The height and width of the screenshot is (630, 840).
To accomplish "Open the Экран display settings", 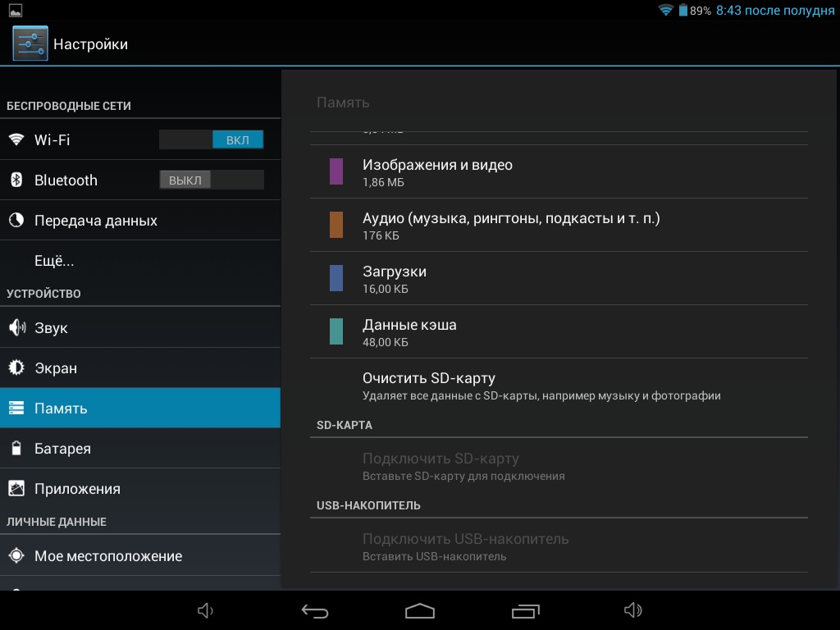I will coord(56,368).
